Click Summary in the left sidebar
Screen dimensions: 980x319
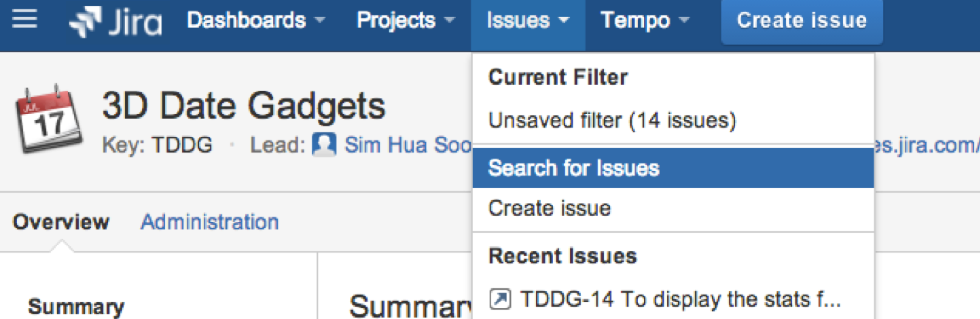tap(76, 307)
